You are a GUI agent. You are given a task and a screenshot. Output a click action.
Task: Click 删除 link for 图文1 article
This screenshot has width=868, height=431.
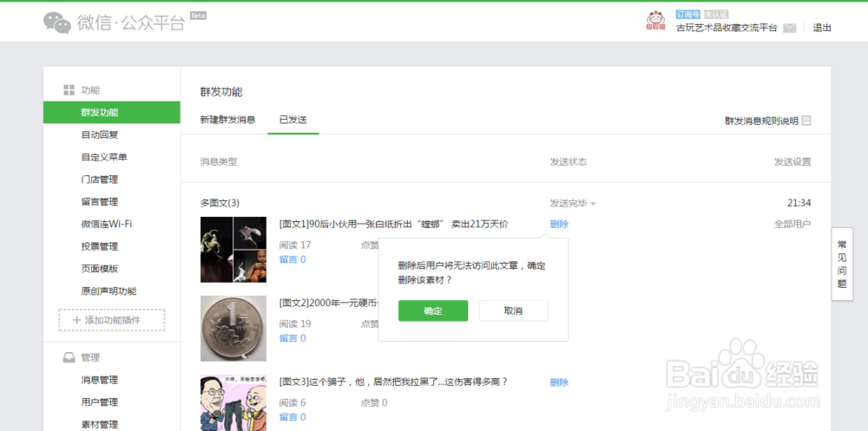pyautogui.click(x=559, y=224)
